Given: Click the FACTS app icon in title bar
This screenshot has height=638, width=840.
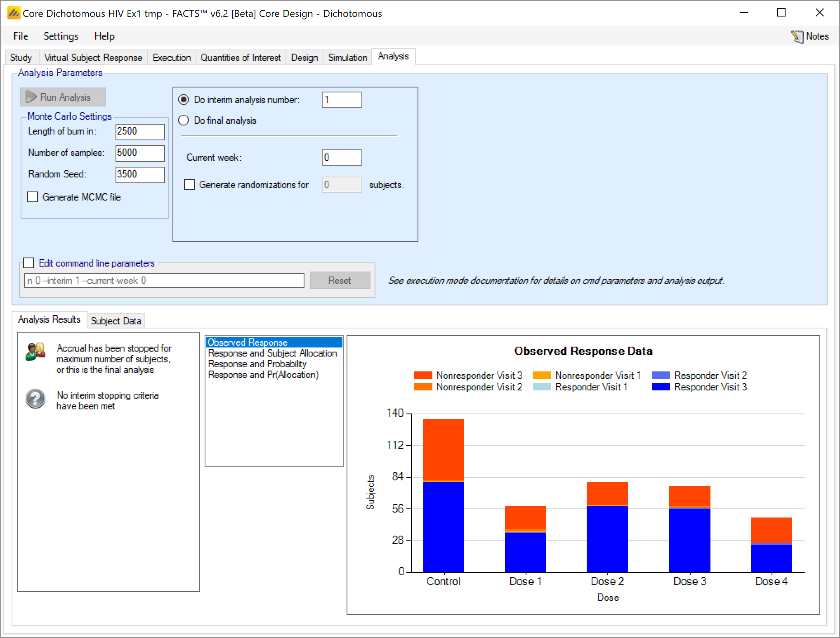Looking at the screenshot, I should coord(14,13).
